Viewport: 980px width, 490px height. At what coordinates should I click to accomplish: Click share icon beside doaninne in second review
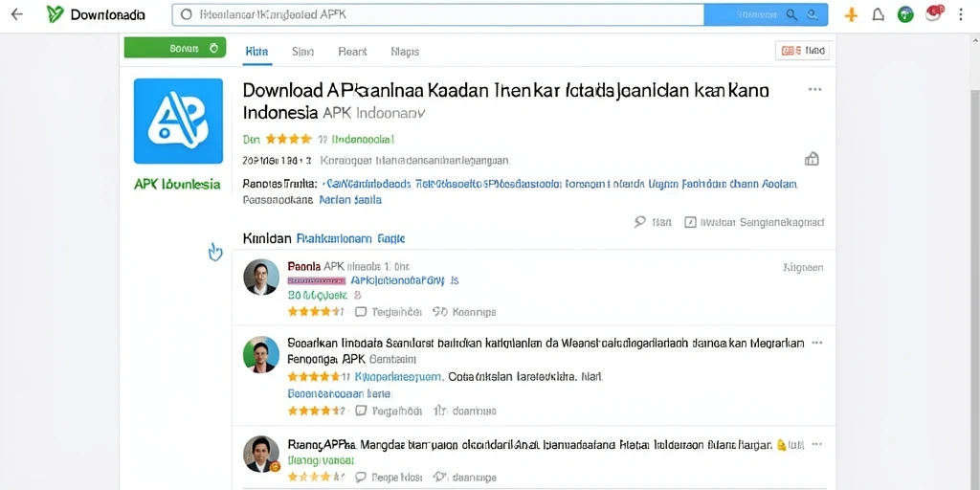[440, 411]
